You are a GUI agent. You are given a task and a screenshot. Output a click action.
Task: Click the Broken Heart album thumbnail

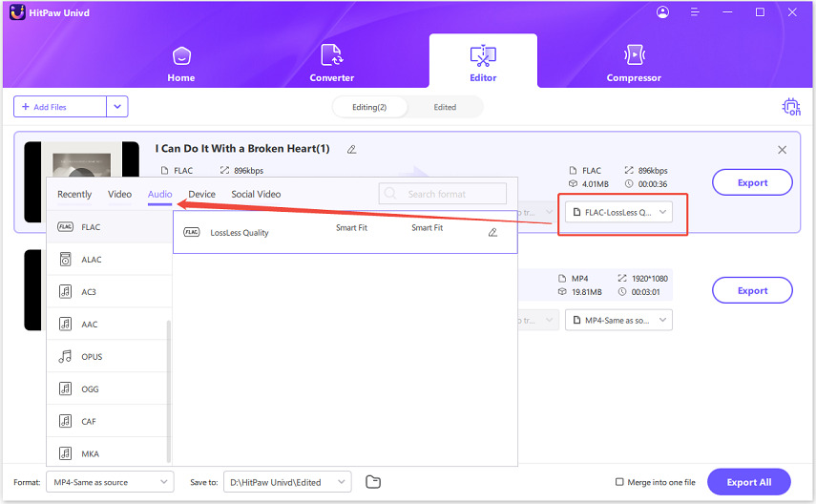[82, 159]
